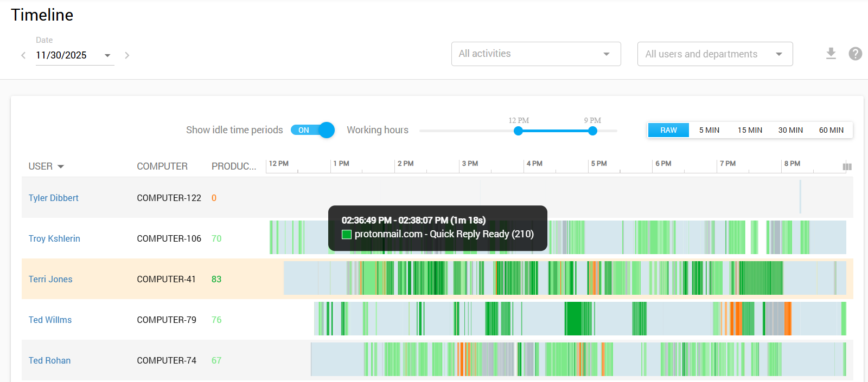The height and width of the screenshot is (382, 868).
Task: Switch to 5 MIN interval
Action: tap(709, 130)
